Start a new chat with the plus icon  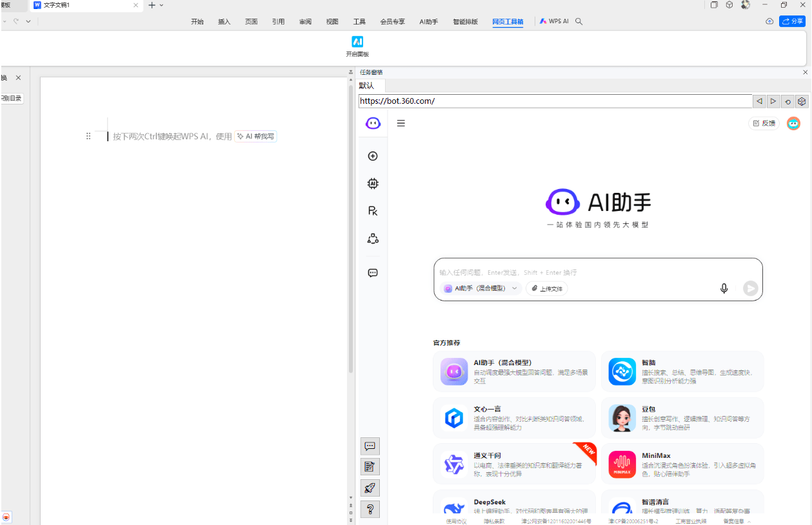[x=373, y=156]
